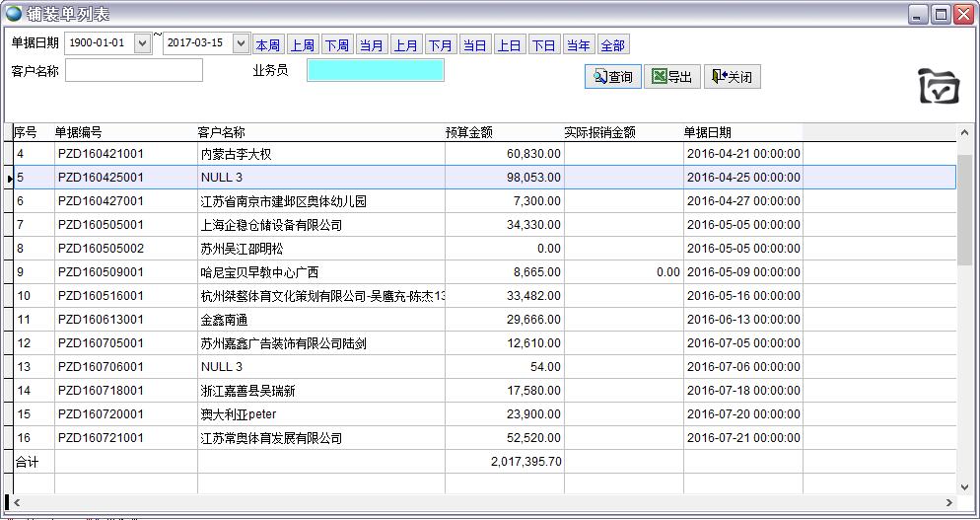Pick the 当年 date filter
The height and width of the screenshot is (520, 980).
[578, 45]
